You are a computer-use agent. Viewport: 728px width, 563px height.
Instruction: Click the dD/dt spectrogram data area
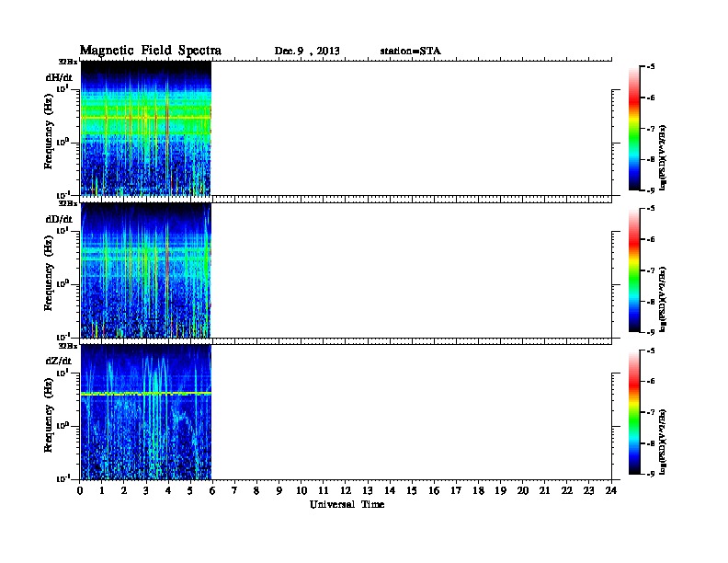point(146,270)
